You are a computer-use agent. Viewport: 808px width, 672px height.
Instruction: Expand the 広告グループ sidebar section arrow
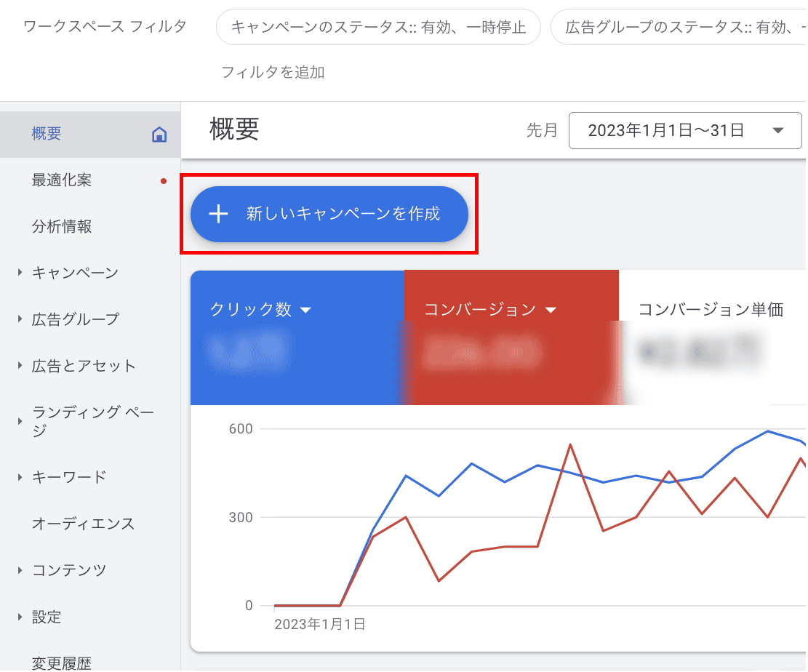[20, 319]
